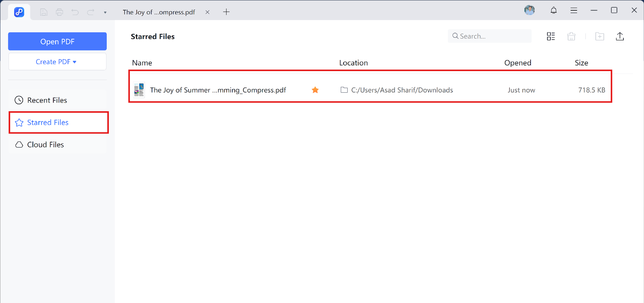Image resolution: width=644 pixels, height=303 pixels.
Task: Go to Recent Files
Action: point(47,100)
